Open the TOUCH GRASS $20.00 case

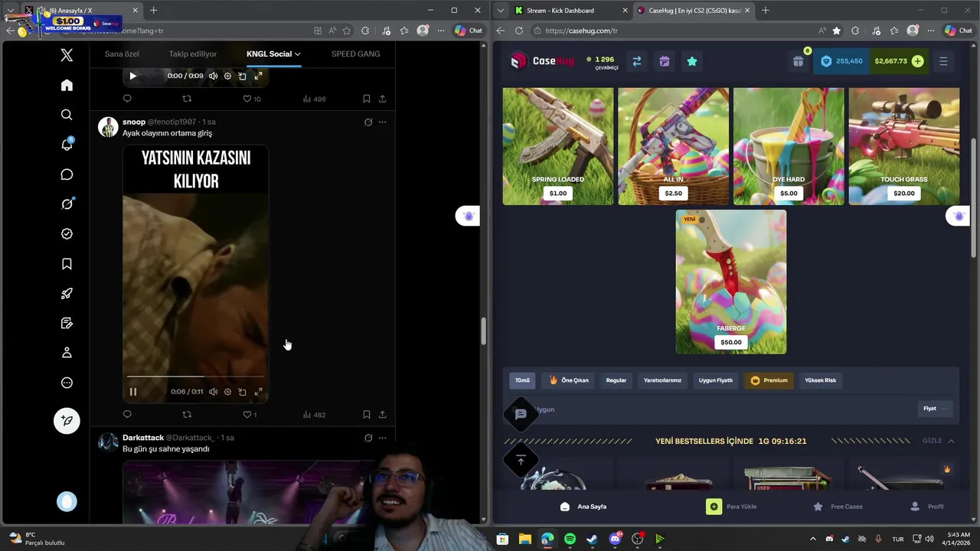[904, 146]
